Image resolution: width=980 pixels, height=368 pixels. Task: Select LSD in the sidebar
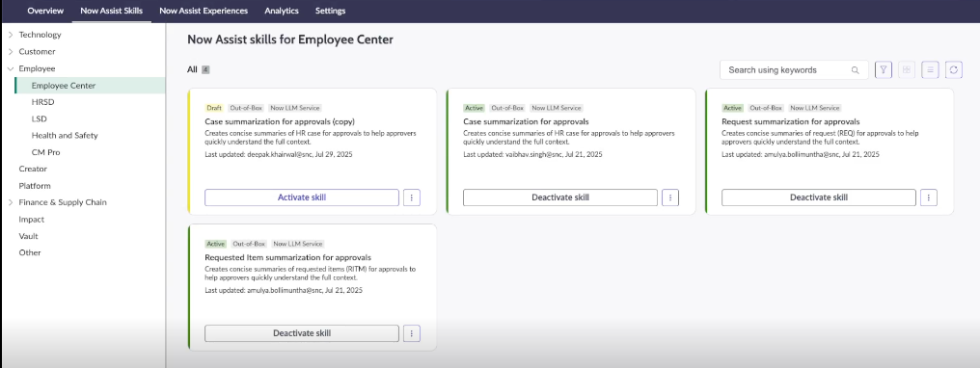coord(39,118)
